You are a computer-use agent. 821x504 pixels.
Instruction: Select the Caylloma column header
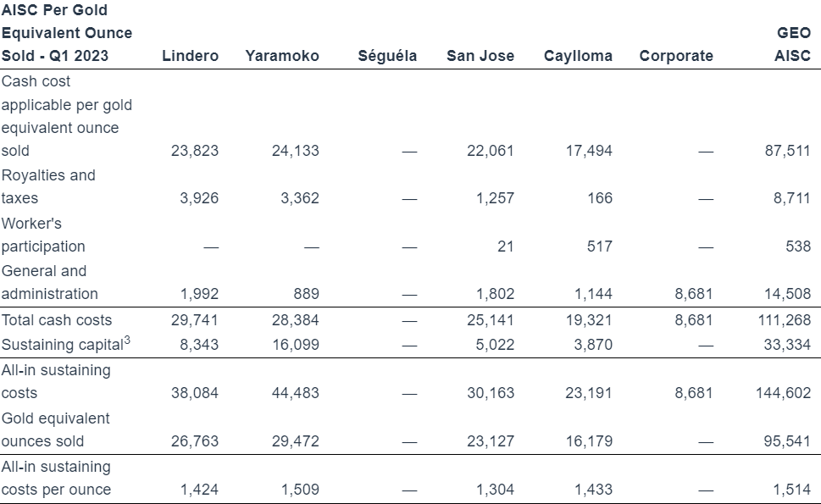tap(578, 56)
